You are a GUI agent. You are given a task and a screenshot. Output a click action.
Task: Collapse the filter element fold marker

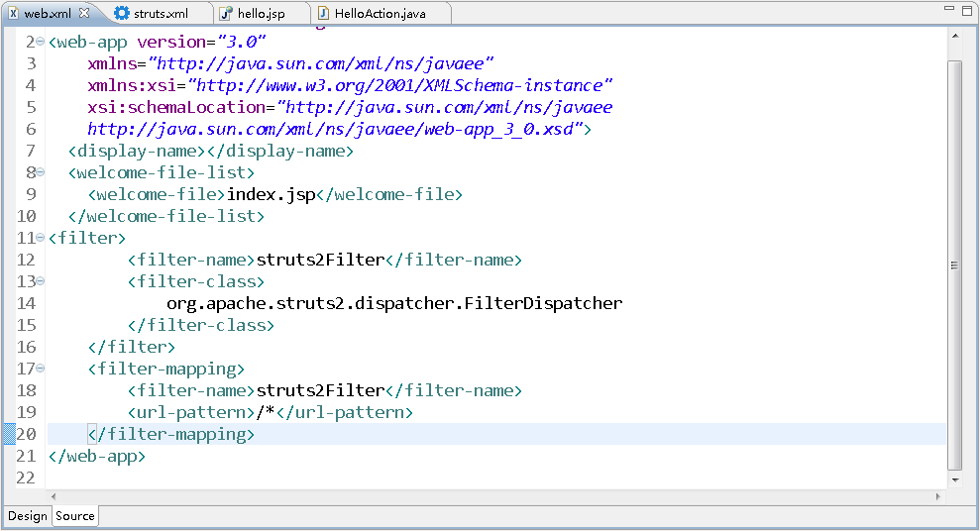(41, 238)
